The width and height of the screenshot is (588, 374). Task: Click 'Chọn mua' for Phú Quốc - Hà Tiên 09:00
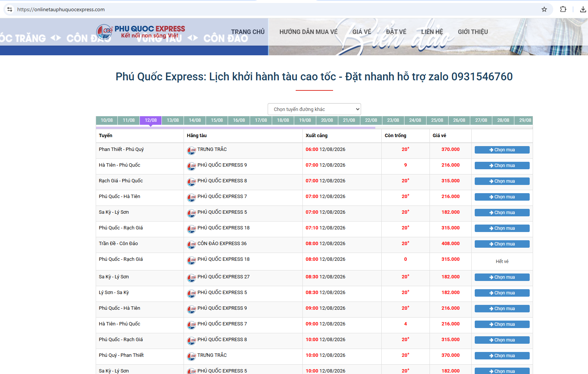pyautogui.click(x=502, y=309)
